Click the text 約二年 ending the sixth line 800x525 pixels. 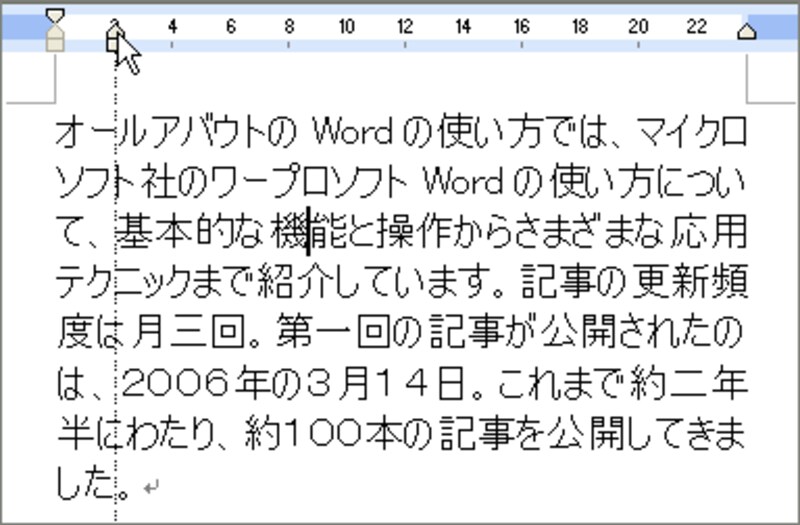coord(689,384)
